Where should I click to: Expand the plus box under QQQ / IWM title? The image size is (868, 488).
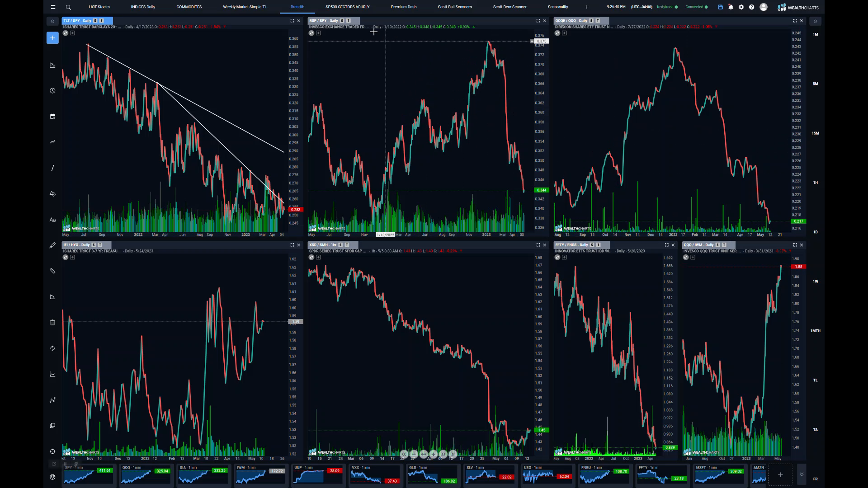693,257
